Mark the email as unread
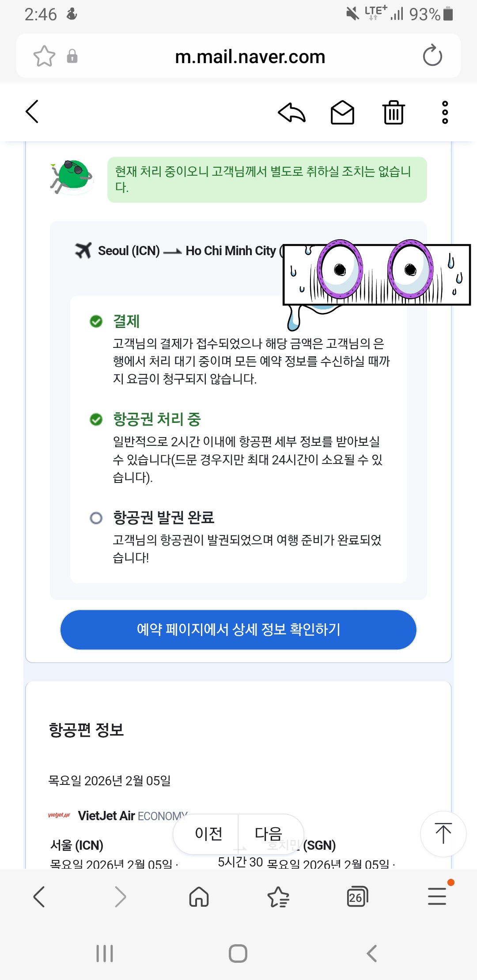 pos(342,112)
